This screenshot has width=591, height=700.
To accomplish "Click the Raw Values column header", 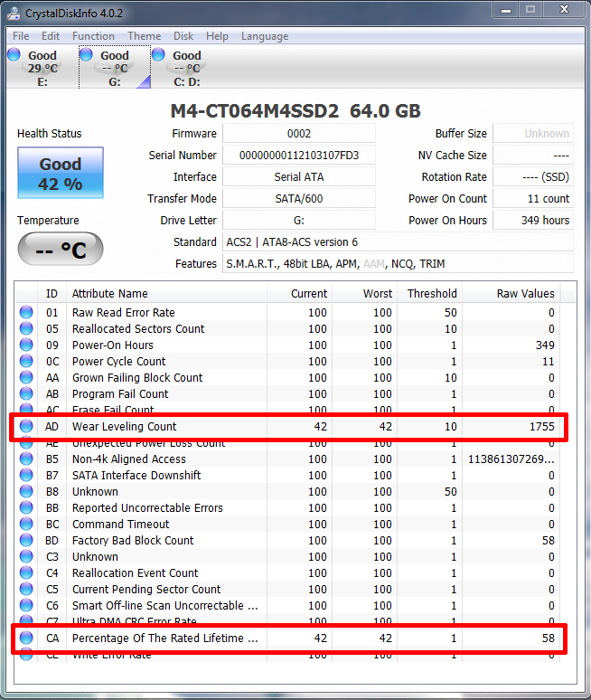I will tap(511, 293).
